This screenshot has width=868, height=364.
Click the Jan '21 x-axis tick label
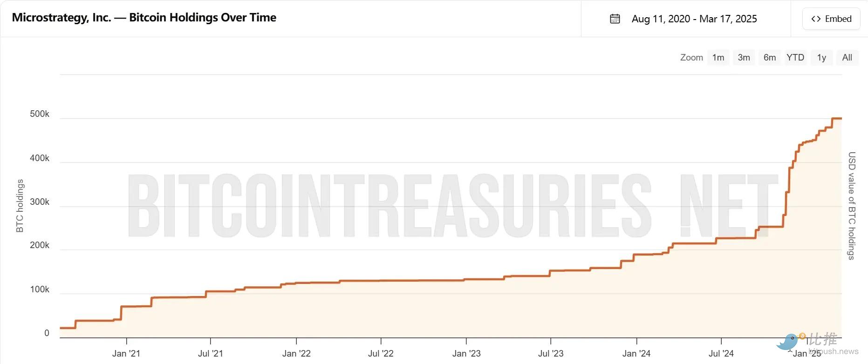pyautogui.click(x=126, y=353)
